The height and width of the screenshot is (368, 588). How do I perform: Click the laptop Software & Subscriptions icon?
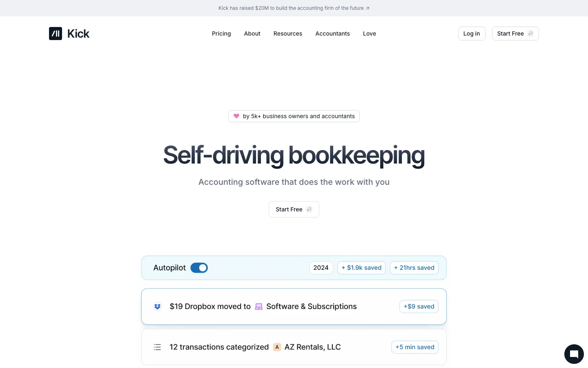258,307
